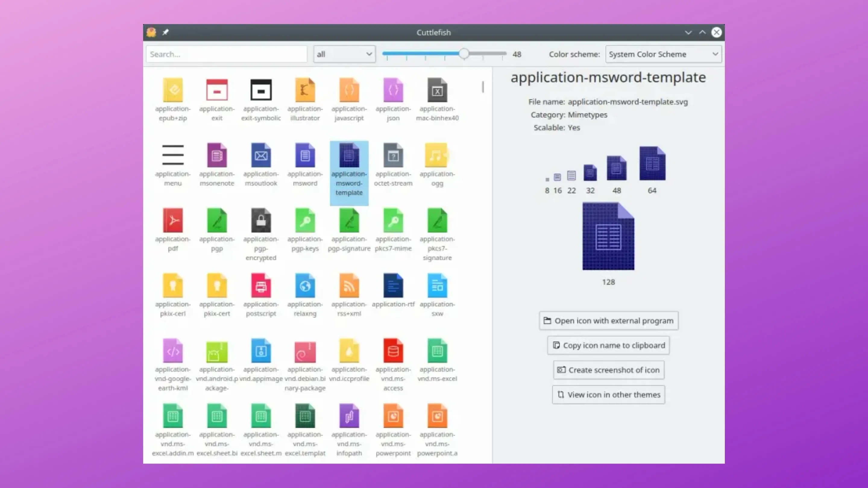Viewport: 868px width, 488px height.
Task: Click the file name application-msword-template.svg text
Action: (628, 102)
